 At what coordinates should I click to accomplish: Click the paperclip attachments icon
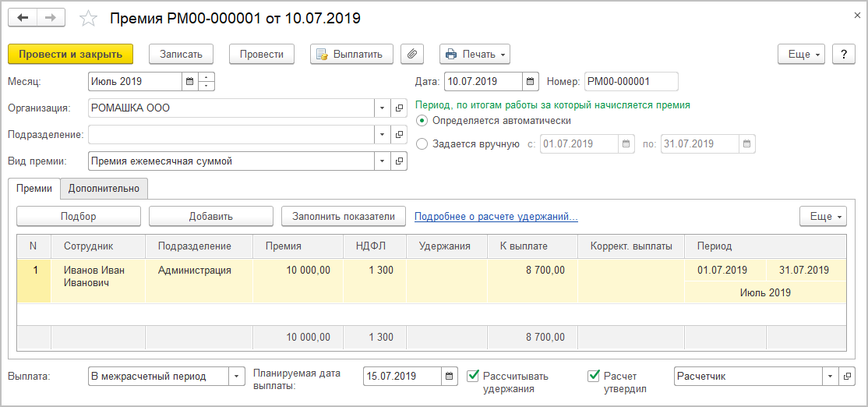412,54
